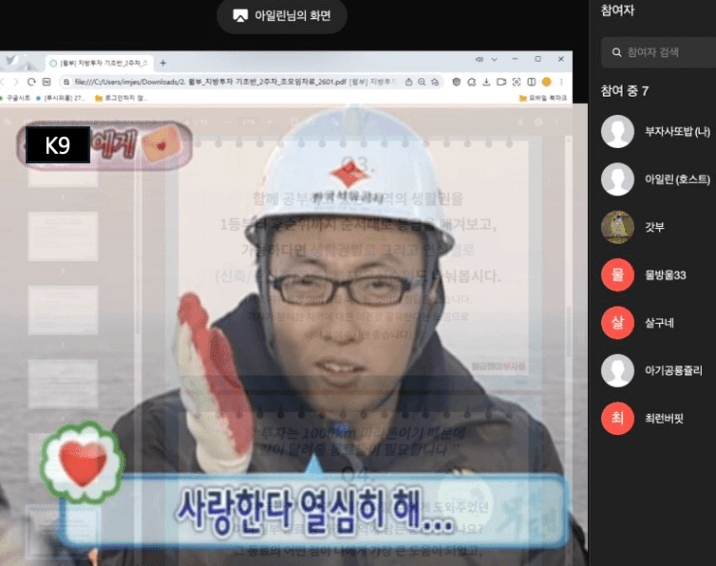Open the extensions icon in browser toolbar
This screenshot has width=716, height=566.
(472, 82)
